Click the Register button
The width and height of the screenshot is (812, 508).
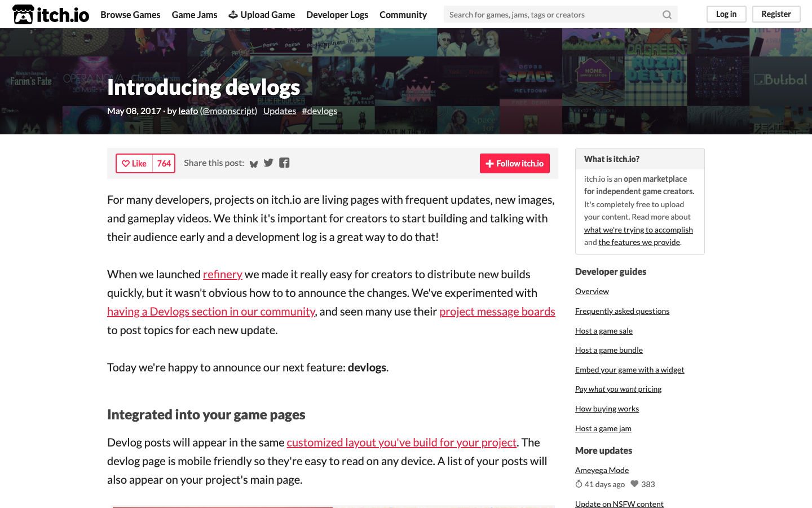pyautogui.click(x=776, y=14)
